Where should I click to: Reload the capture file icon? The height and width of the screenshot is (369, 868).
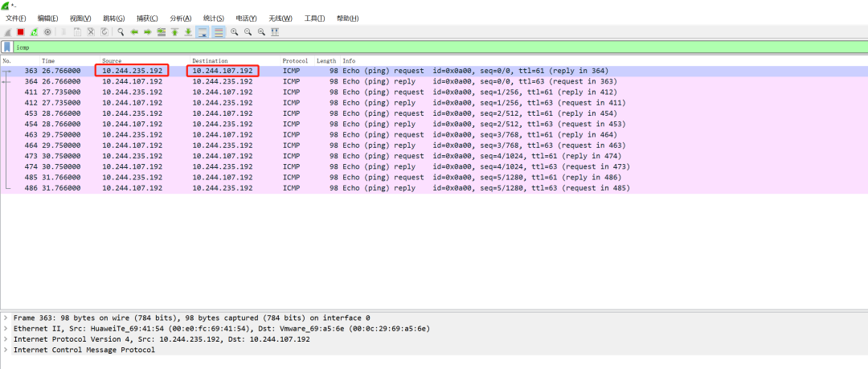coord(104,32)
